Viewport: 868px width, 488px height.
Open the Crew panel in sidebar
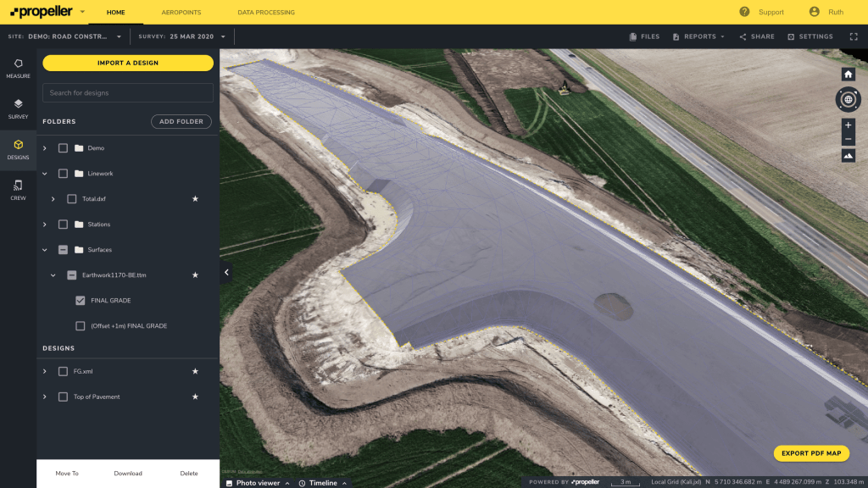18,189
